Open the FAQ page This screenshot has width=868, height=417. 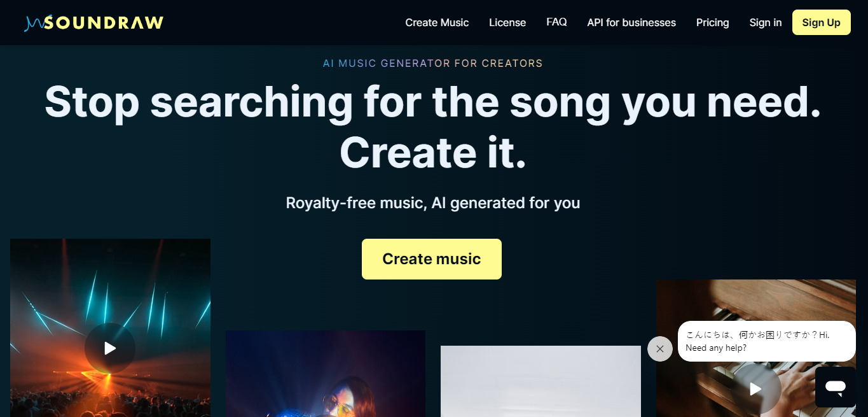(556, 22)
